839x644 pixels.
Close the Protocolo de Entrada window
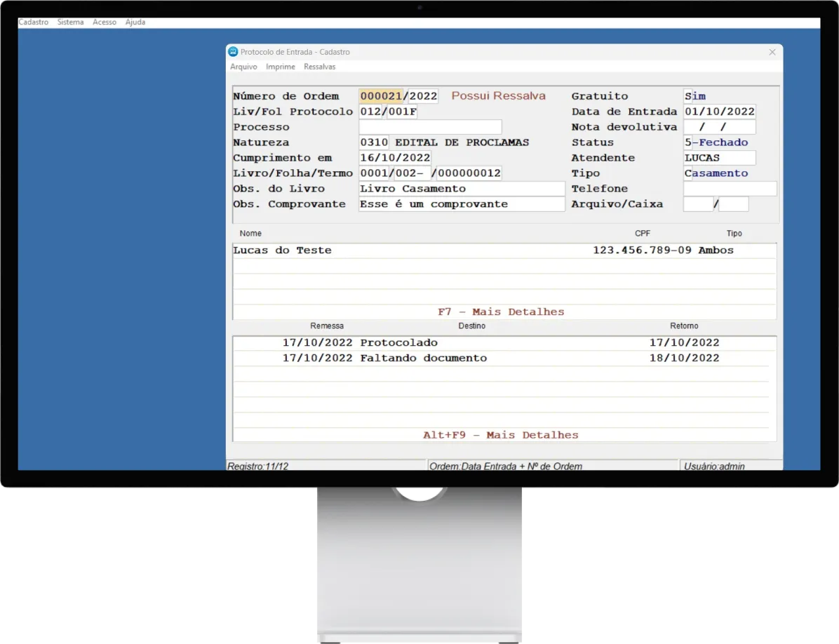pos(772,52)
